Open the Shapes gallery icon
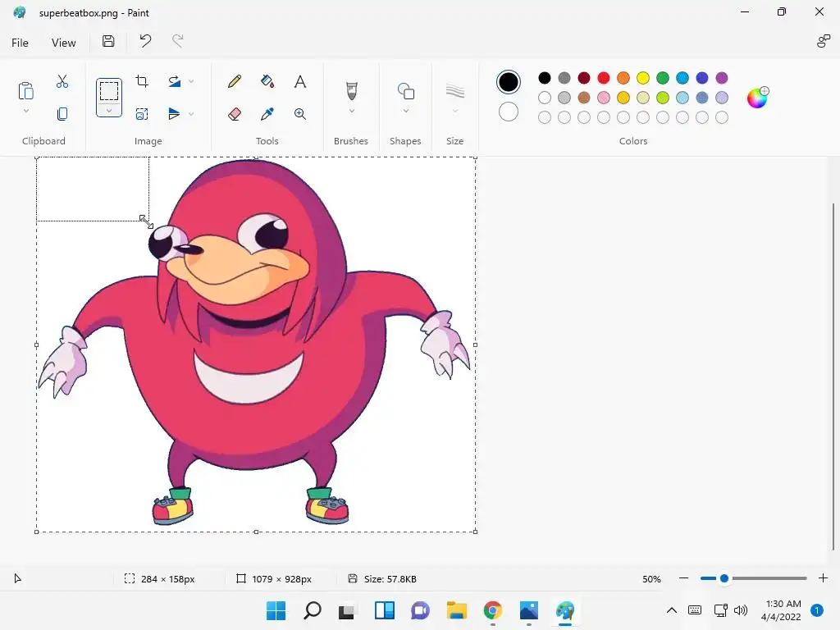Viewport: 840px width, 630px height. 405,90
